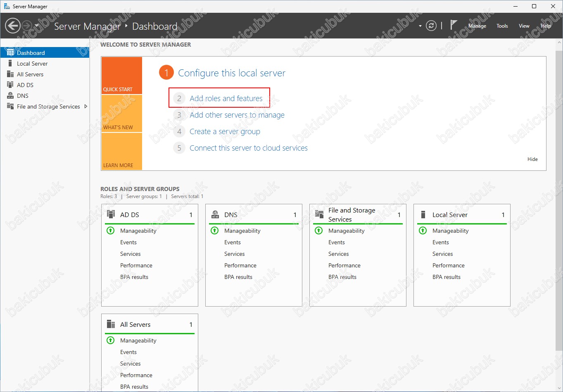This screenshot has height=392, width=563.
Task: Click the Dashboard sidebar icon
Action: 10,52
